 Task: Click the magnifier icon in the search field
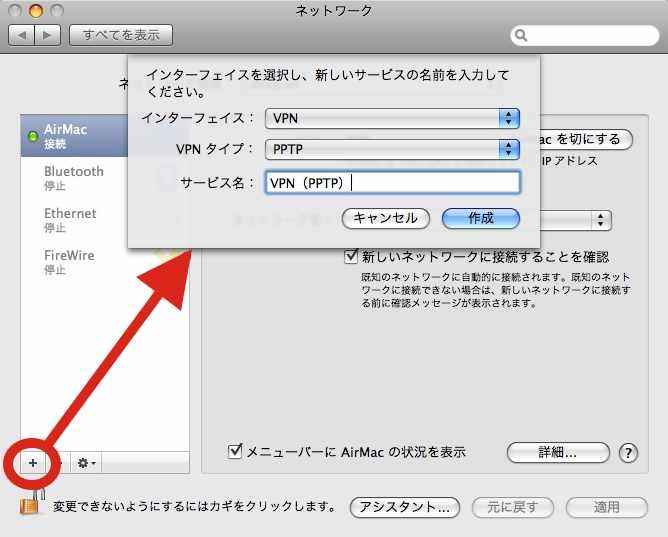click(x=521, y=35)
